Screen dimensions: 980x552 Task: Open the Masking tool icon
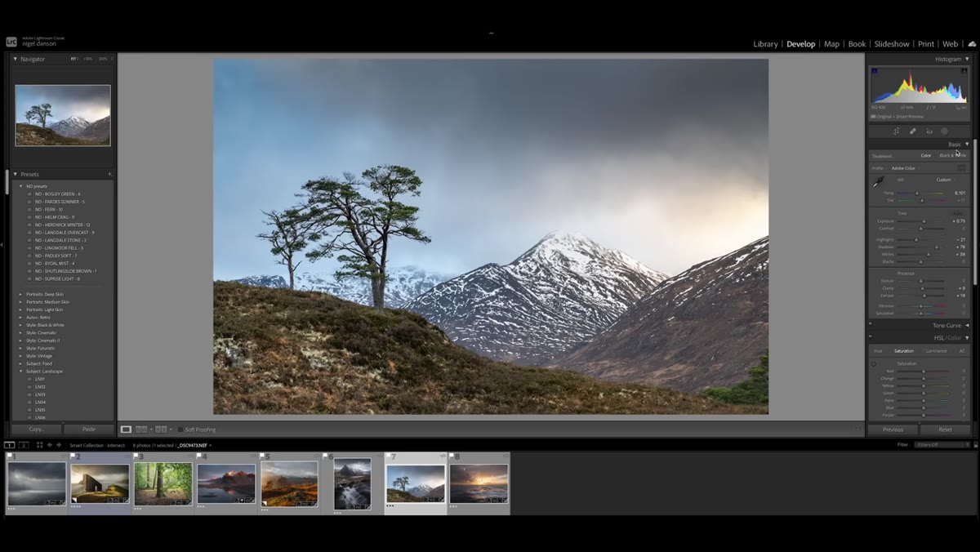(944, 131)
